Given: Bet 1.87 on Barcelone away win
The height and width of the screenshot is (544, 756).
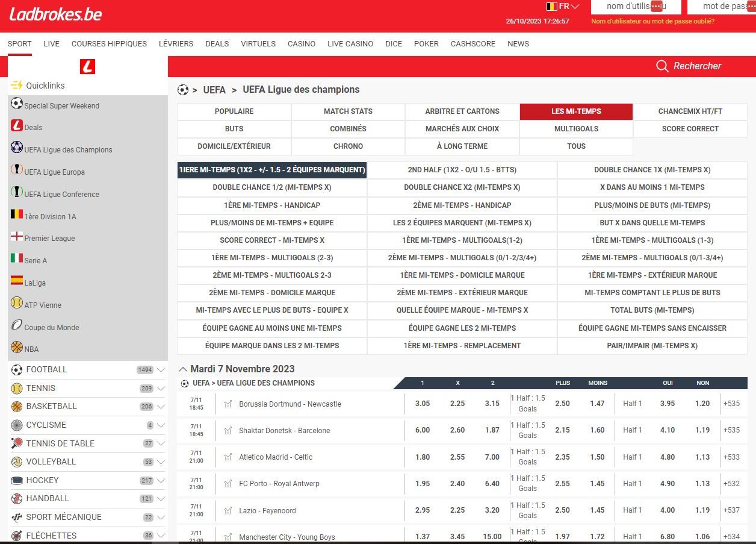Looking at the screenshot, I should pos(492,430).
